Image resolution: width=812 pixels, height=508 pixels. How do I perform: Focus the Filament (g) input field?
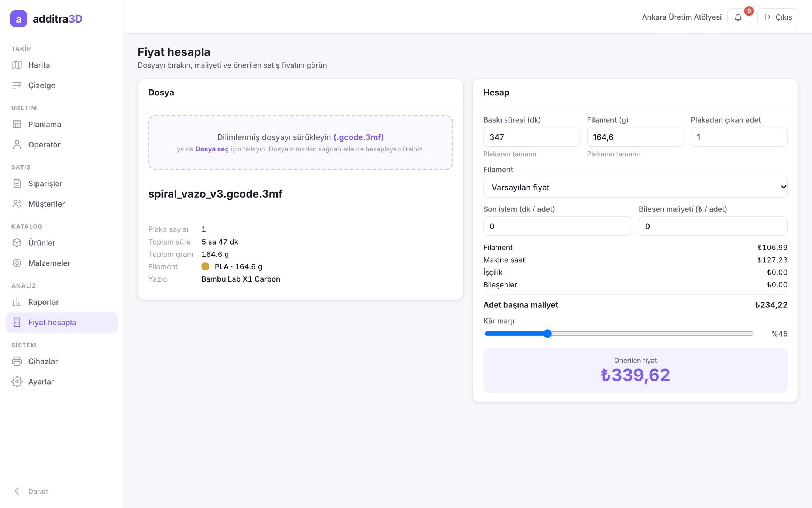click(x=635, y=137)
